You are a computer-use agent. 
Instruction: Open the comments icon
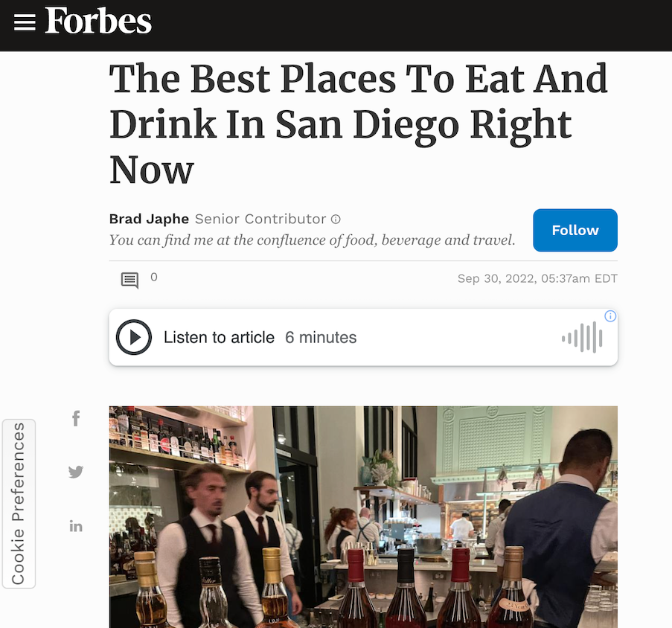tap(129, 281)
